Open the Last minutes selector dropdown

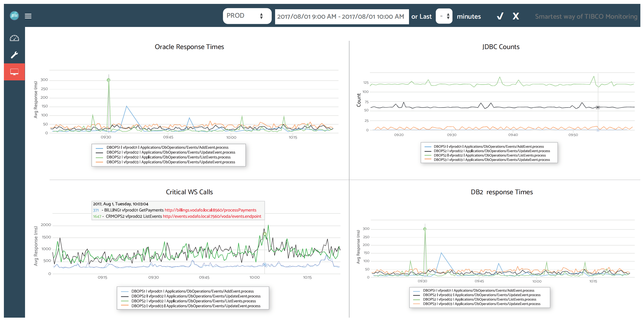tap(444, 16)
